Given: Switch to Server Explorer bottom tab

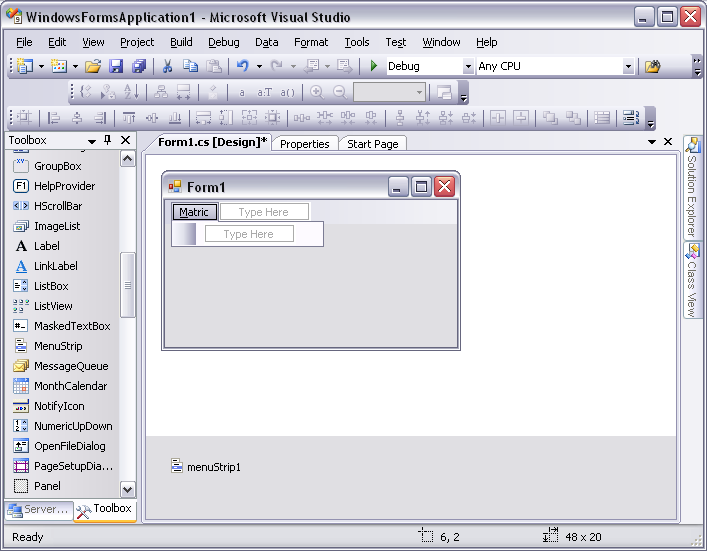Looking at the screenshot, I should pos(39,509).
